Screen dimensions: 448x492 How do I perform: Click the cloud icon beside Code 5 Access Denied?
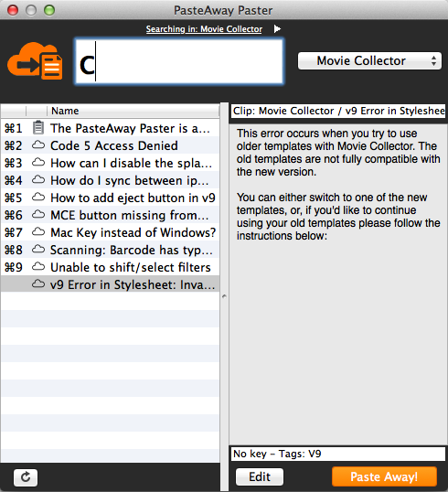pyautogui.click(x=38, y=145)
